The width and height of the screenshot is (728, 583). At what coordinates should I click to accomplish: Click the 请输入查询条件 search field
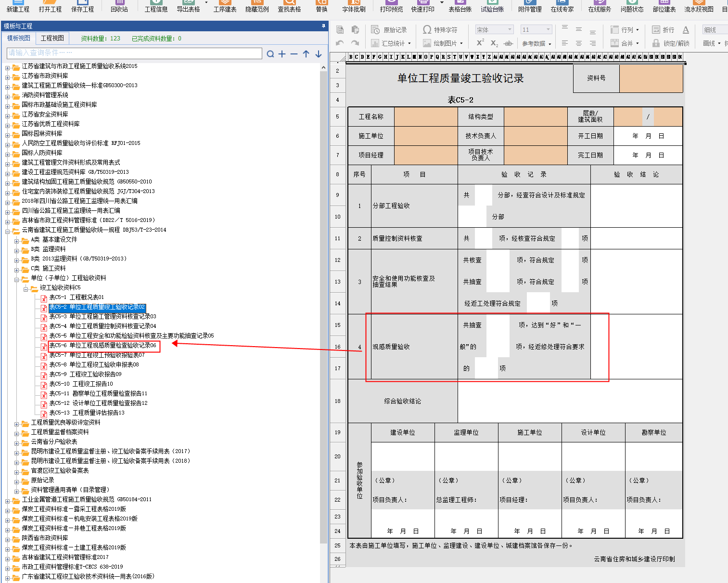click(x=134, y=53)
